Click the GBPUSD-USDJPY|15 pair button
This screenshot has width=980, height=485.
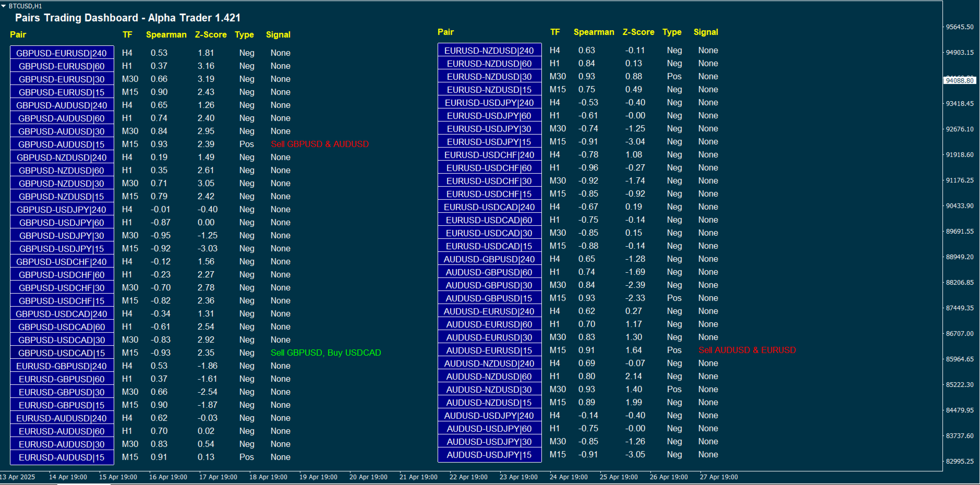(x=62, y=249)
